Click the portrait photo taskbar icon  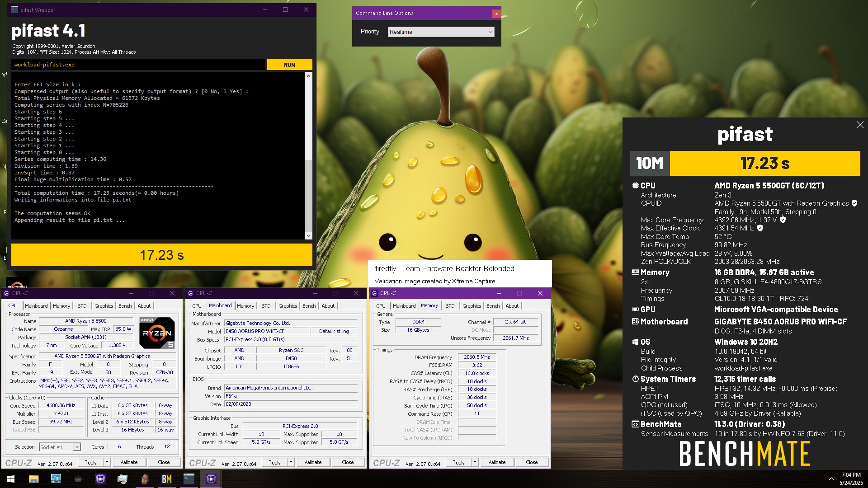[x=145, y=479]
